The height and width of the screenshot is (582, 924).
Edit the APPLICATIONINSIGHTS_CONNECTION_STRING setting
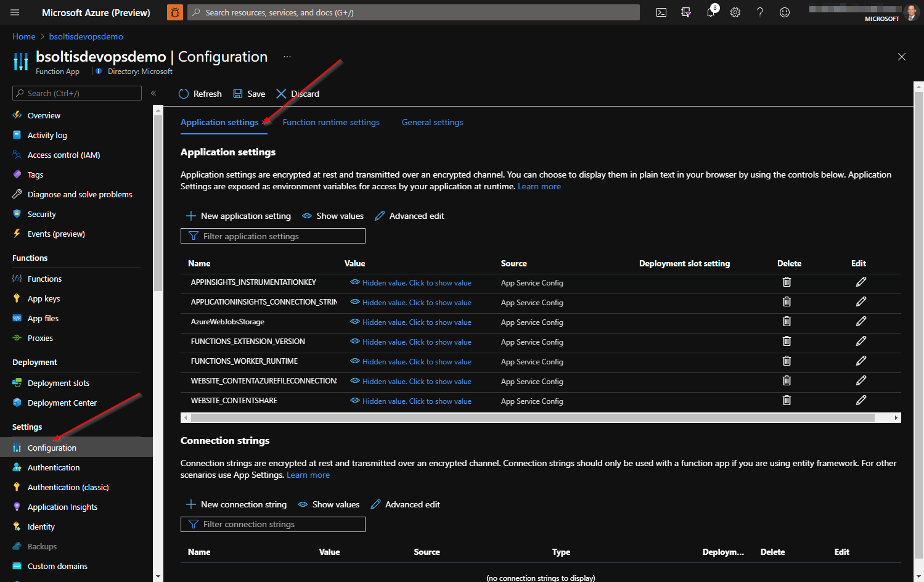tap(861, 302)
